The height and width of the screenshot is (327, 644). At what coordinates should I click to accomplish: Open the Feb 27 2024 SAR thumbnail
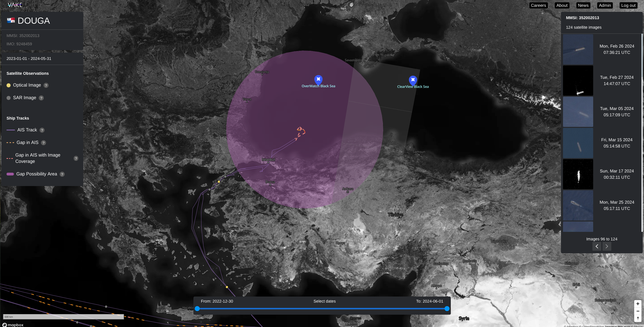578,81
